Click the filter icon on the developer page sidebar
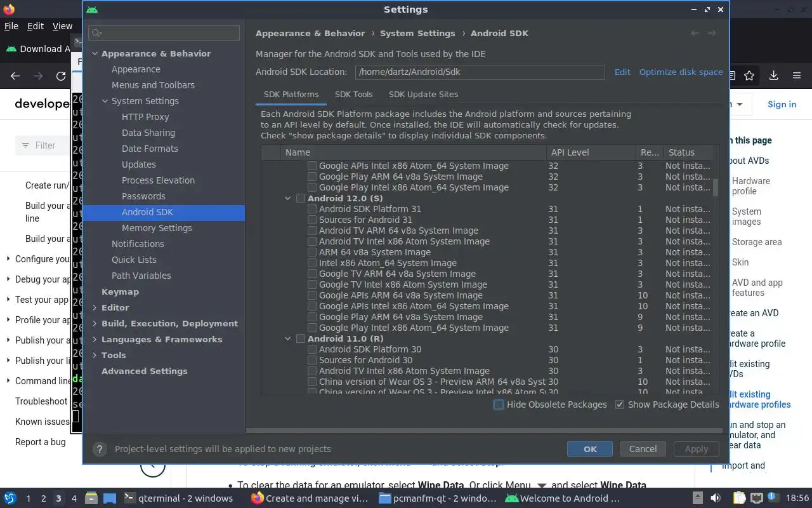This screenshot has height=508, width=812. [25, 145]
